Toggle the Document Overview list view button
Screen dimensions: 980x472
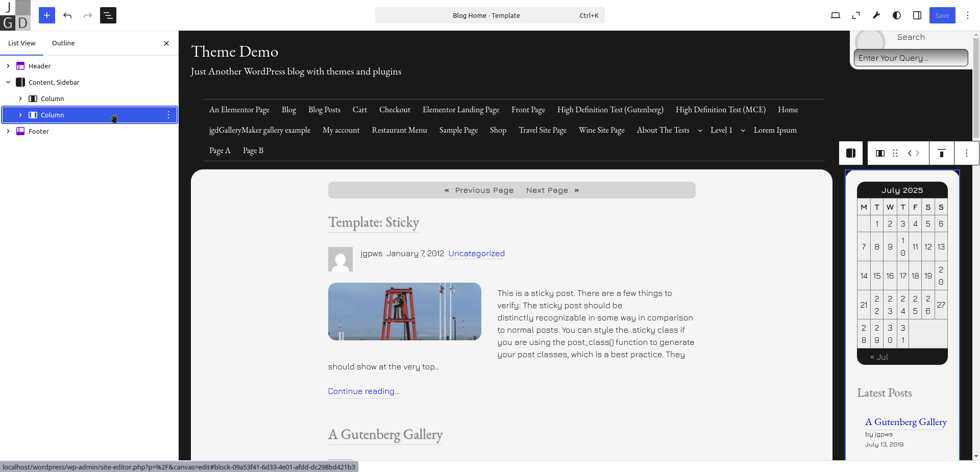click(x=108, y=15)
